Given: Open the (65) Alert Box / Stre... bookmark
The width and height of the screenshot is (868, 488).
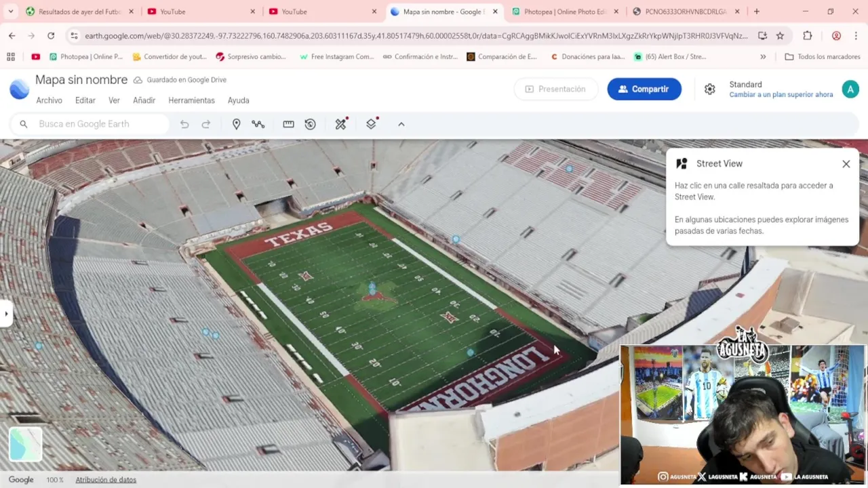Looking at the screenshot, I should click(x=670, y=57).
